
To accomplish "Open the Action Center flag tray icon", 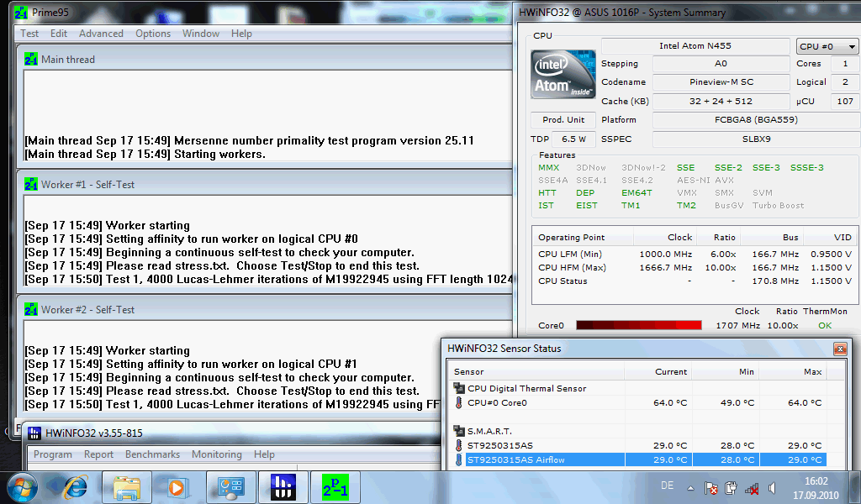I will 711,487.
